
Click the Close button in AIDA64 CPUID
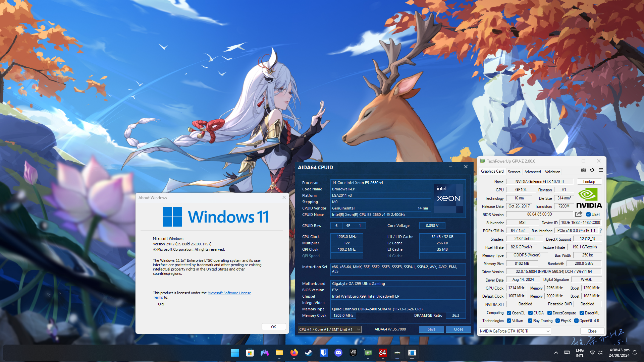pyautogui.click(x=458, y=329)
